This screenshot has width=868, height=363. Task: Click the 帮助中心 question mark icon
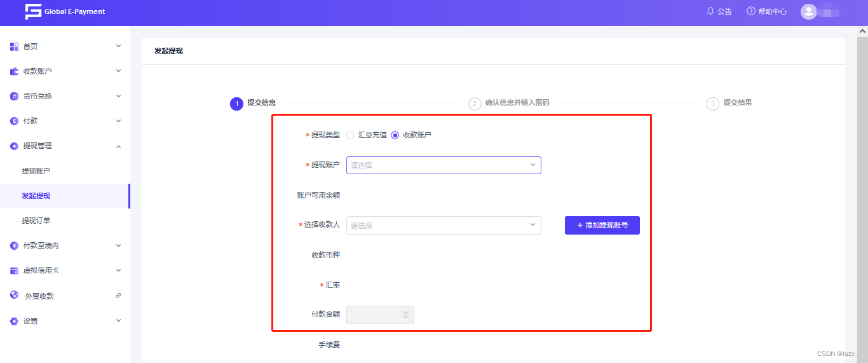click(751, 11)
